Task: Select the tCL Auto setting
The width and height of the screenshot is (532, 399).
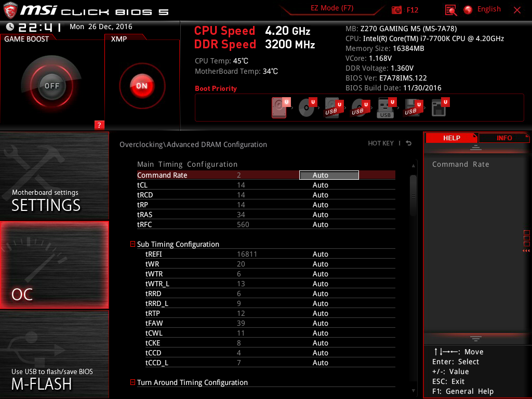Action: tap(320, 185)
